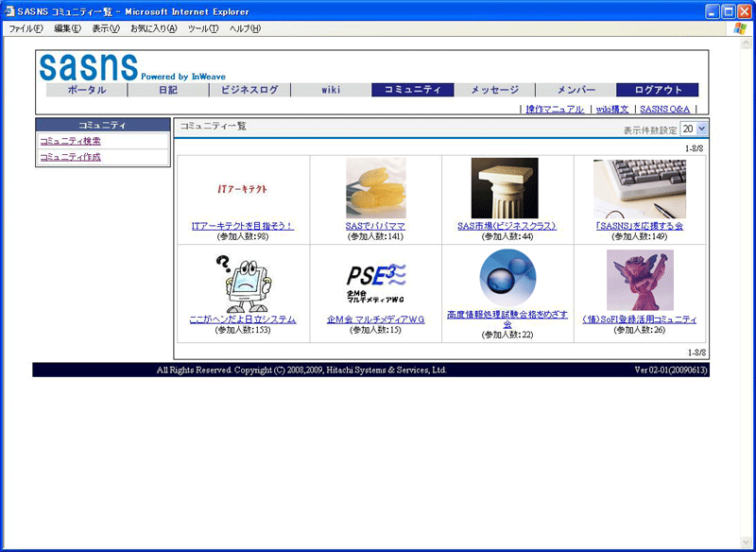The width and height of the screenshot is (756, 552).
Task: Select the pillar image for SAS市場
Action: 505,188
